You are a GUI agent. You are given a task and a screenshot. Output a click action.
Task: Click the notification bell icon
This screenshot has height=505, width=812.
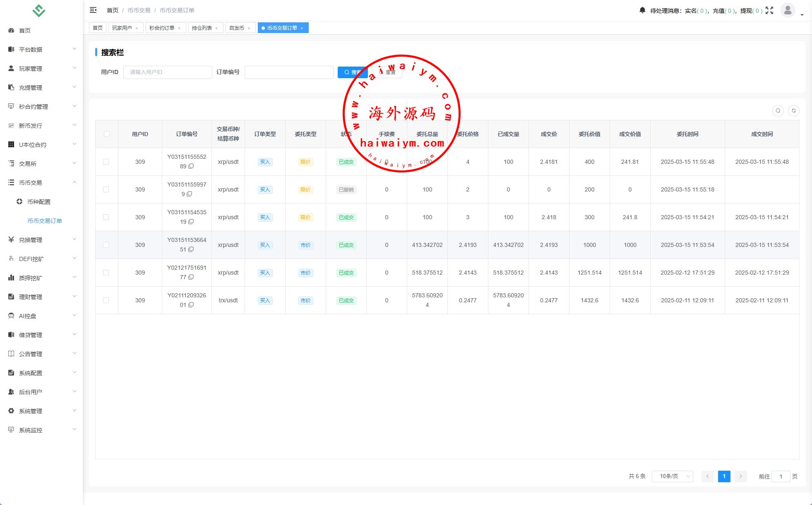tap(642, 10)
